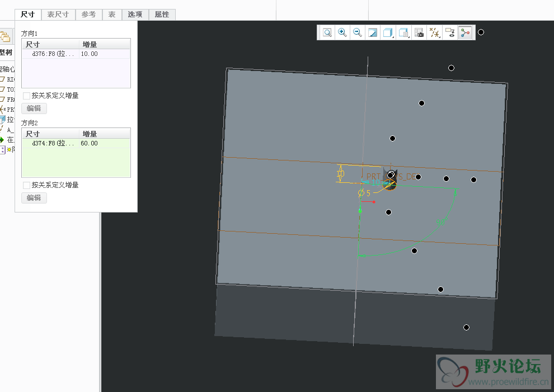The width and height of the screenshot is (554, 392).
Task: Click the 增量 column header in 方向2
Action: point(105,134)
